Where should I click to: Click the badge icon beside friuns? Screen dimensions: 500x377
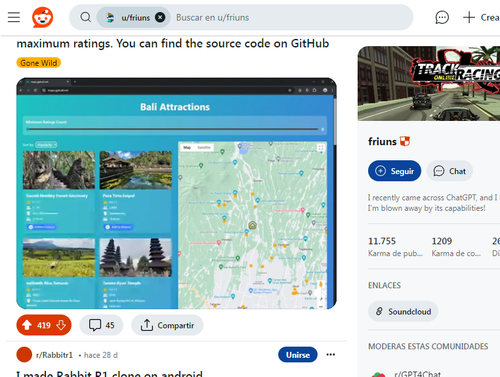(x=405, y=141)
